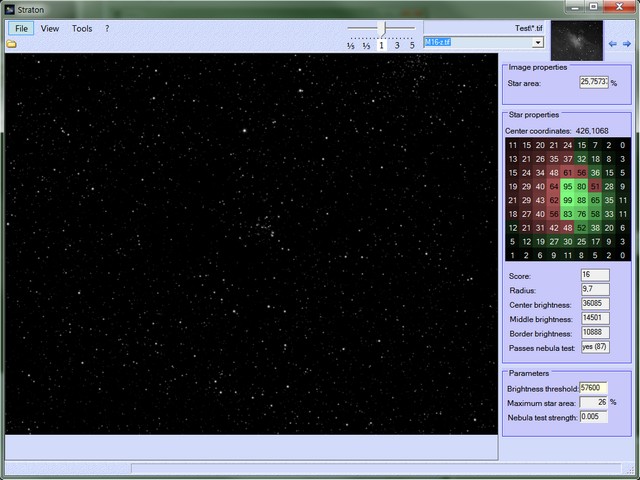
Task: Click the zoom slider handle
Action: click(x=382, y=29)
